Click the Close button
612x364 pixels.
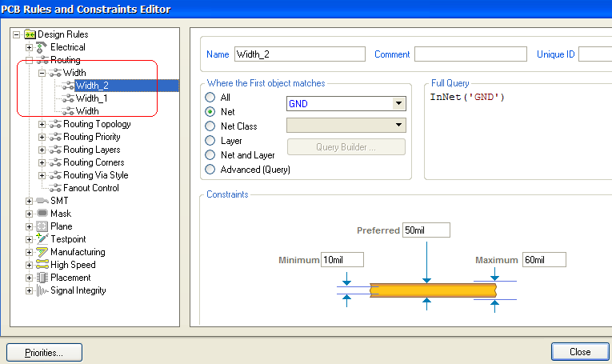pos(580,352)
